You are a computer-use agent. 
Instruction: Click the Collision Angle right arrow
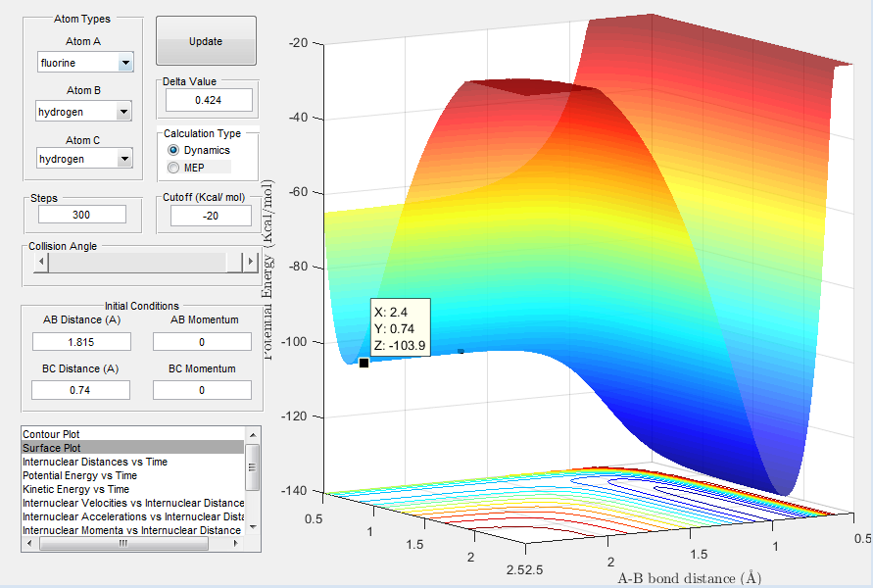[x=251, y=261]
